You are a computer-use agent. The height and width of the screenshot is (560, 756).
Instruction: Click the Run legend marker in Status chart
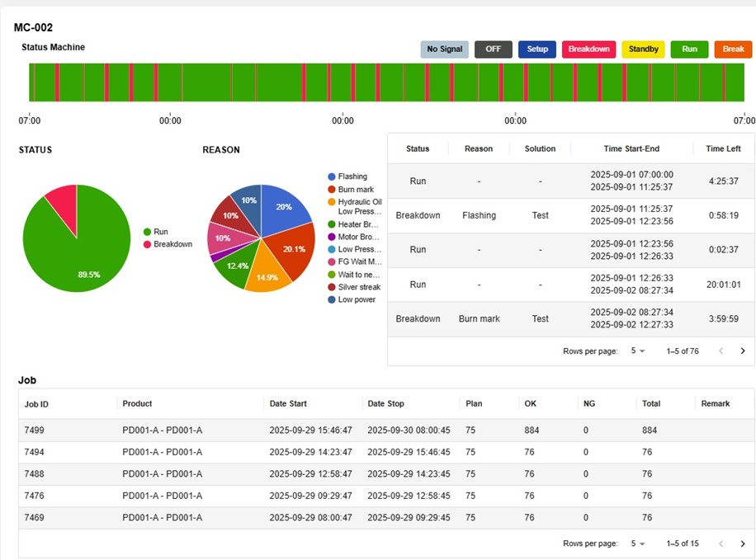[148, 233]
